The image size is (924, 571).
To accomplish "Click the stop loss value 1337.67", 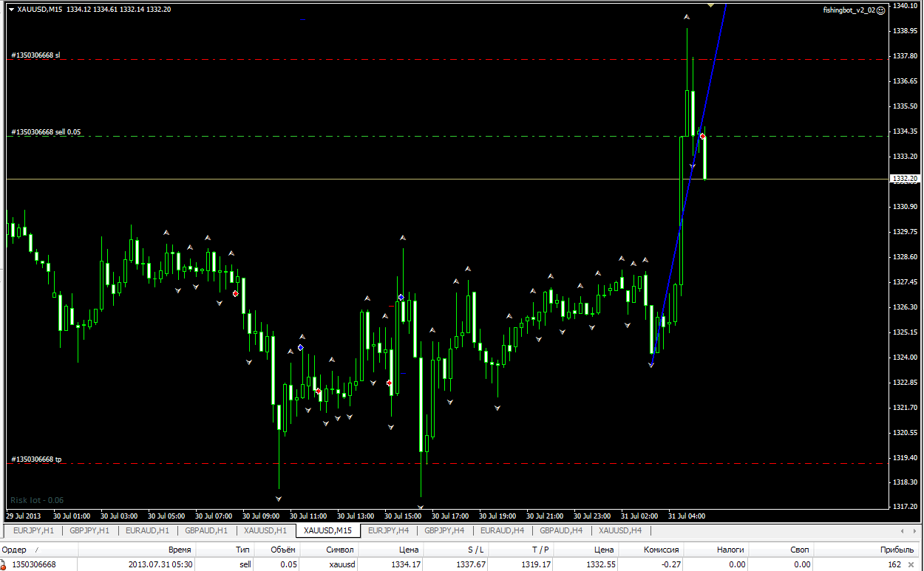I will (x=472, y=564).
